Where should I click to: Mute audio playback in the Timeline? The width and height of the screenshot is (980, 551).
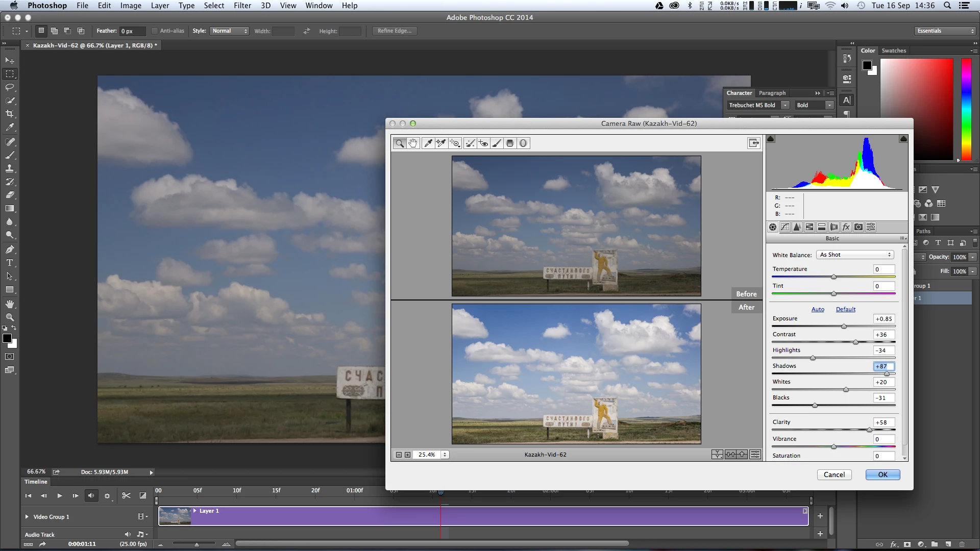pyautogui.click(x=91, y=495)
